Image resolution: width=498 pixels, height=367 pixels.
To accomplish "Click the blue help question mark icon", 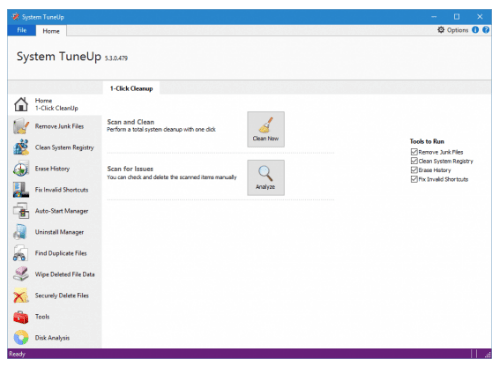I will click(x=486, y=30).
